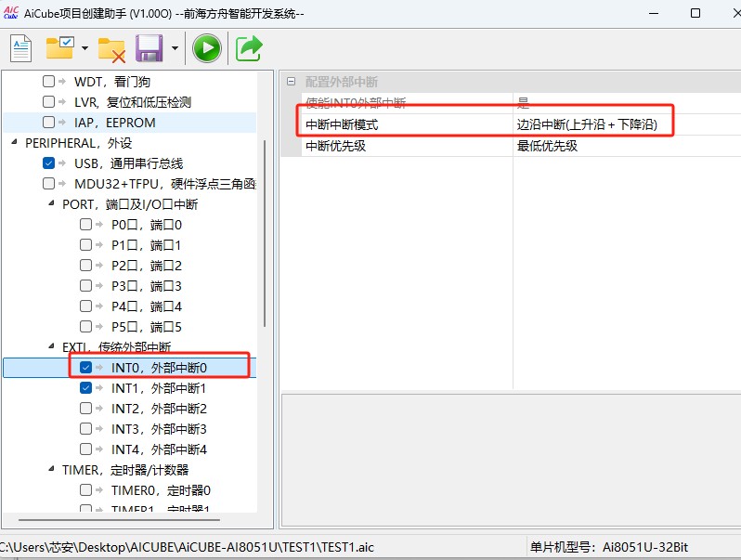Click the tree panel vertical scrollbar
The width and height of the screenshot is (741, 560).
point(265,233)
